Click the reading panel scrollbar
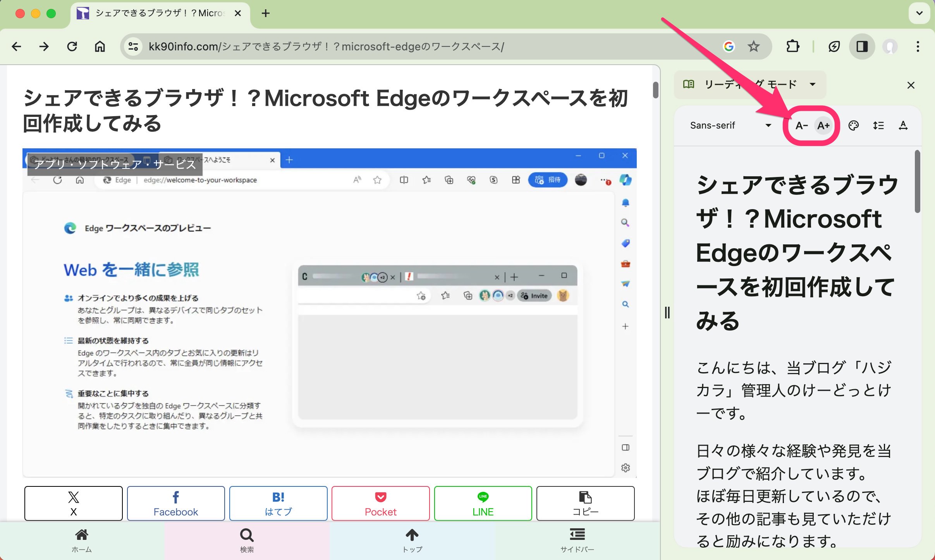This screenshot has width=935, height=560. [x=917, y=182]
